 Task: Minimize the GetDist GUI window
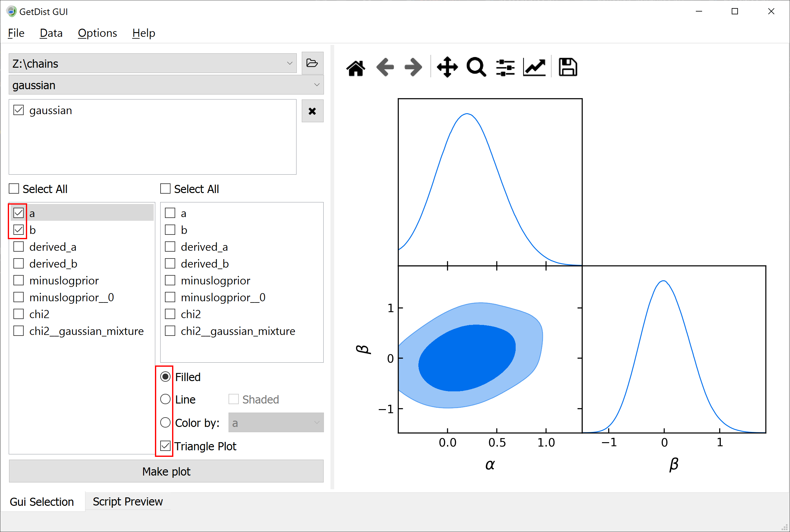tap(699, 12)
